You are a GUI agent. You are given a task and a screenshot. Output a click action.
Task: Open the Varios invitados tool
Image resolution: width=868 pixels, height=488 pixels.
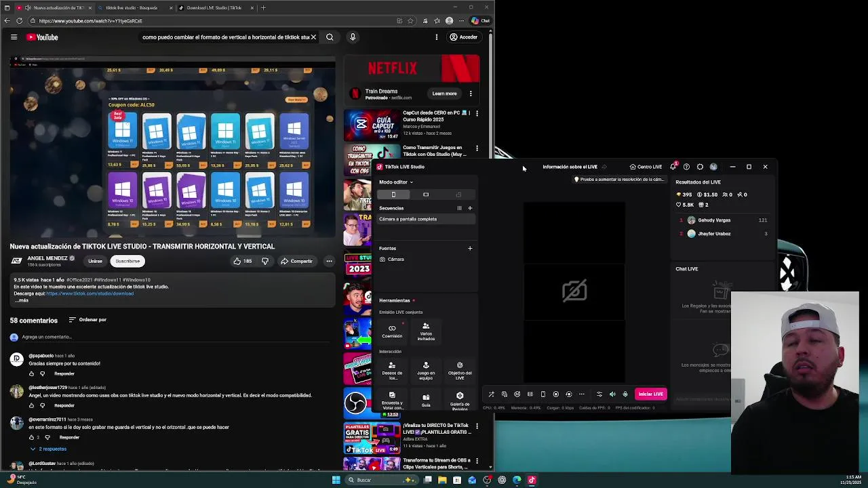426,331
